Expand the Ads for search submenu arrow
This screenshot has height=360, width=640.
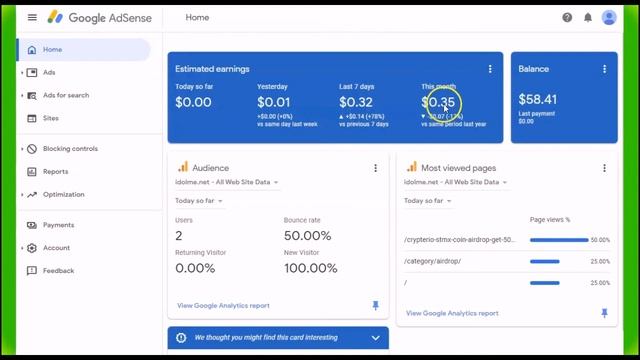pos(22,96)
